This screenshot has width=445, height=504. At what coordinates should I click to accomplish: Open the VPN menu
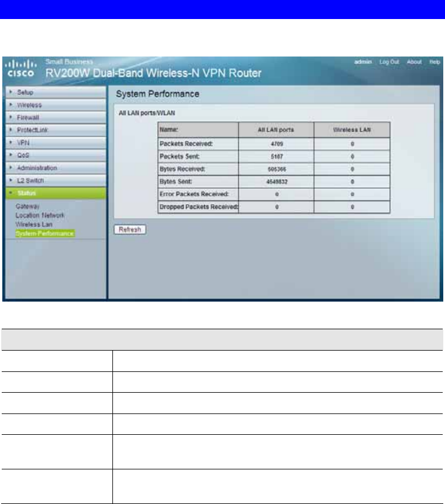click(55, 142)
